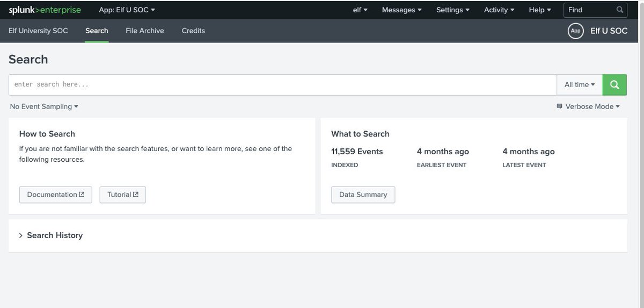Click the INDEXED label
This screenshot has height=308, width=644.
click(x=345, y=165)
